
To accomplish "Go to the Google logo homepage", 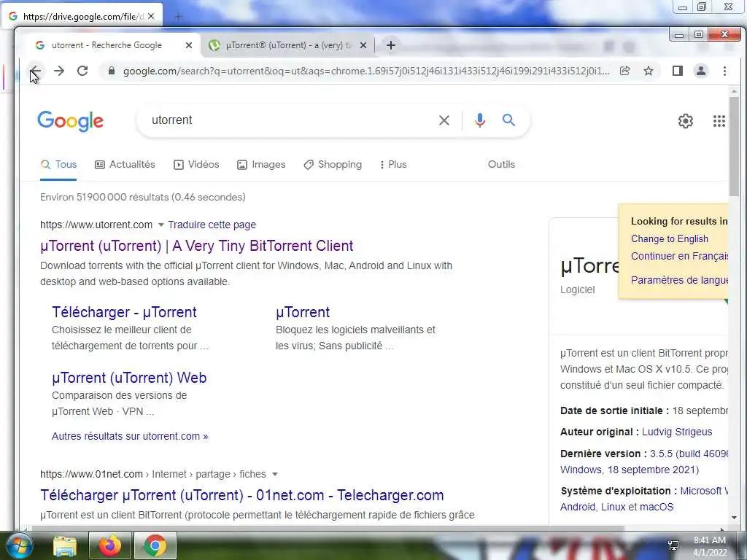I will [71, 121].
